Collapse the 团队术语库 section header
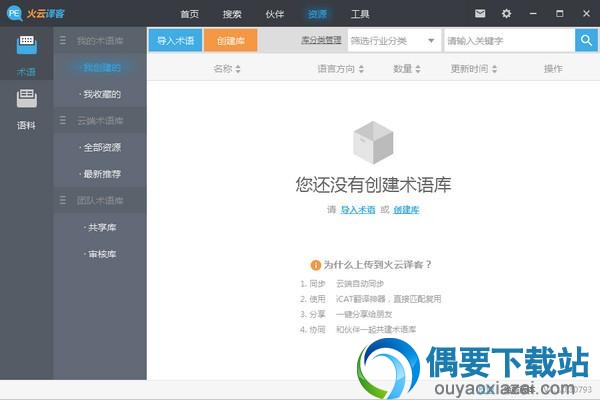This screenshot has height=400, width=600. pyautogui.click(x=100, y=200)
